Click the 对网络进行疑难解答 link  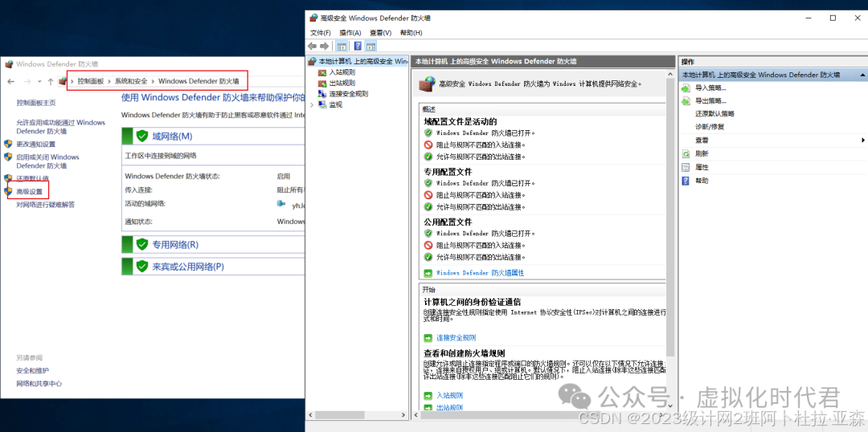pos(45,205)
